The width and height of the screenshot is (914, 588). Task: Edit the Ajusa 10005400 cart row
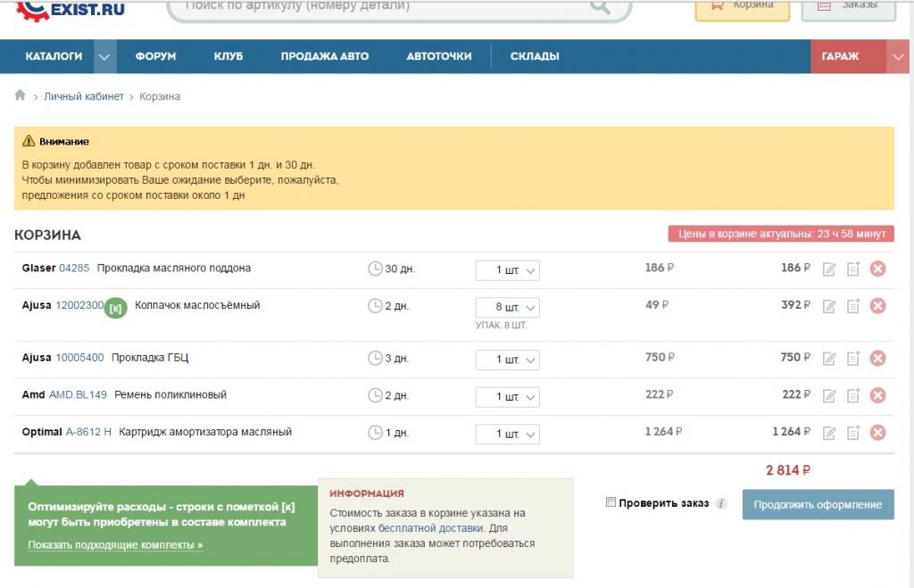829,359
